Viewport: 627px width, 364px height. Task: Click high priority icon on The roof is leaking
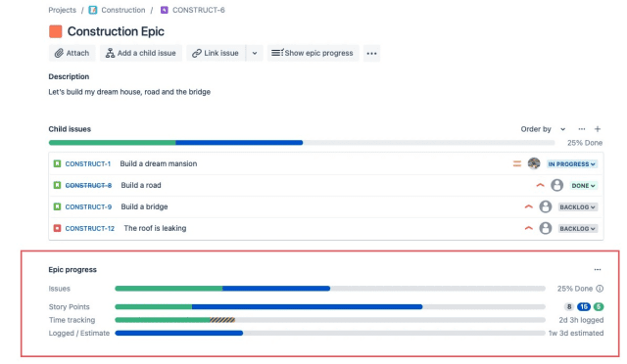(x=529, y=229)
